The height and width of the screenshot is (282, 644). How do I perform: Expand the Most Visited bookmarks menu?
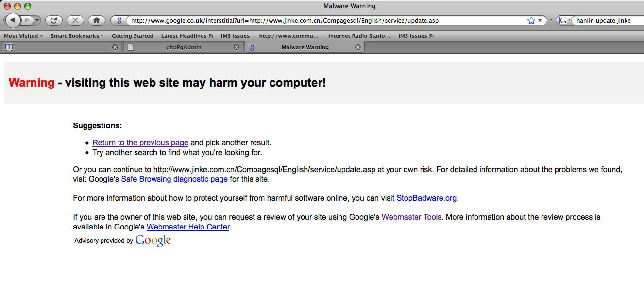tap(23, 36)
